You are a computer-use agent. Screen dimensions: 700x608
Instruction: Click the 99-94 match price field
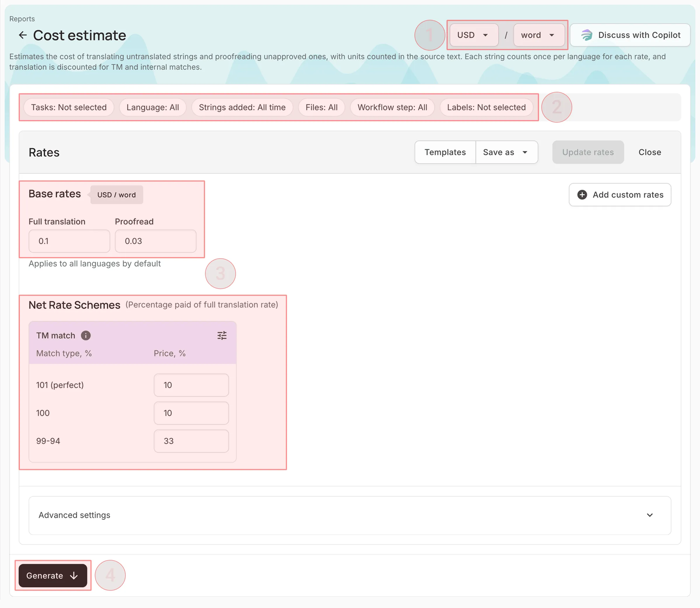[x=191, y=441]
